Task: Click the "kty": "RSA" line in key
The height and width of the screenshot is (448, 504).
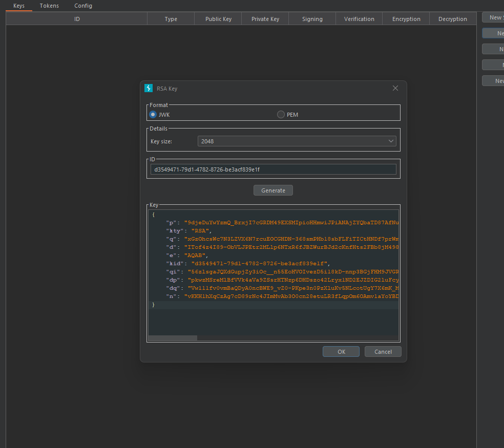Action: [189, 231]
